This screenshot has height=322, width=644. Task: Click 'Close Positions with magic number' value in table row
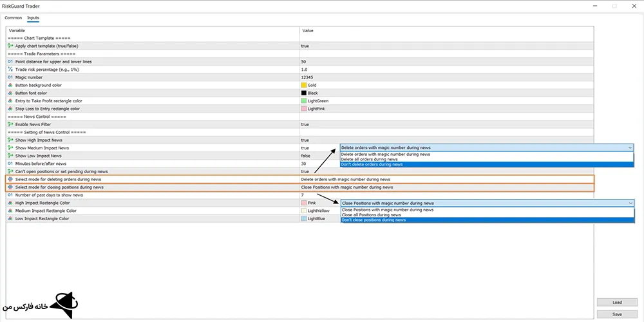coord(347,187)
